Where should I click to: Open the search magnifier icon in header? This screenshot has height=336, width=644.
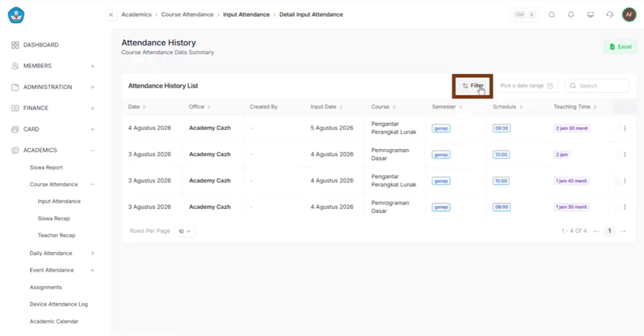[x=552, y=15]
